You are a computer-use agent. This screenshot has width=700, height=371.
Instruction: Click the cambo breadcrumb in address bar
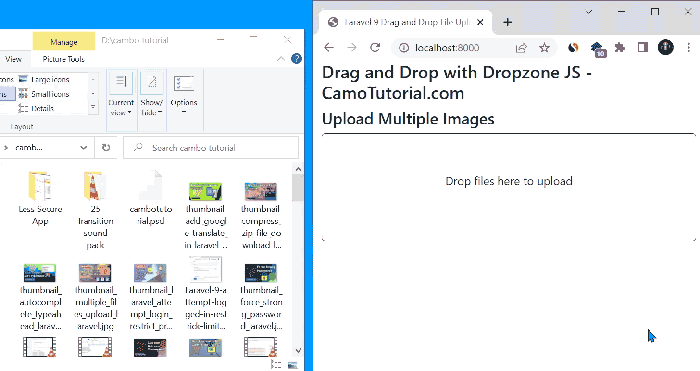29,147
